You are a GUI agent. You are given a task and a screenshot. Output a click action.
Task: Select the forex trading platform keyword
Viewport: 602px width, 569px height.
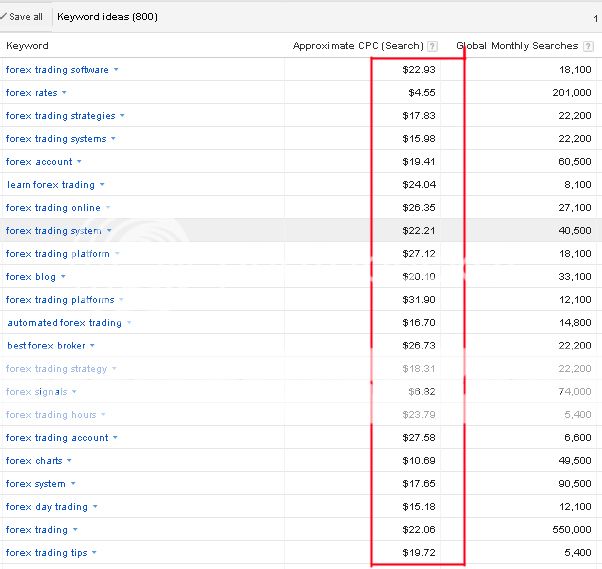[x=57, y=254]
